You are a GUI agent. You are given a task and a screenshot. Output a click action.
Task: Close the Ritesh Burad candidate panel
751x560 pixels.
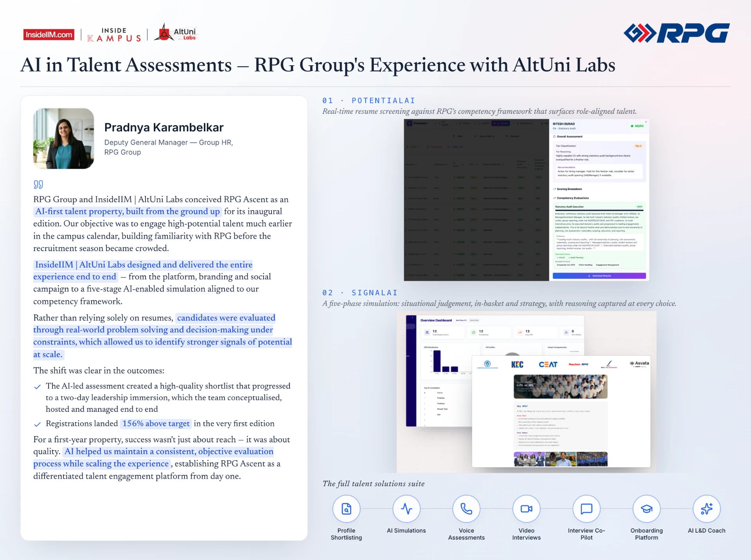[646, 122]
